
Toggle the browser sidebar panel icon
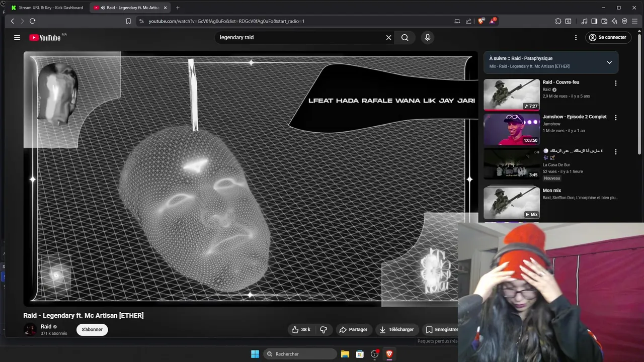594,21
